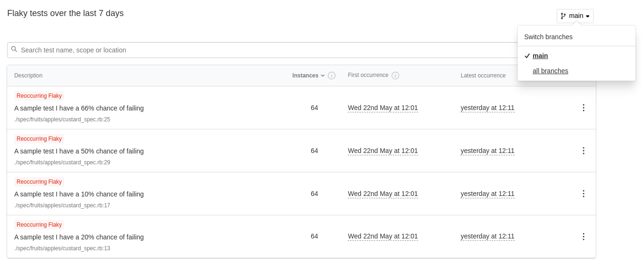Open the 66% chance of failing test

click(79, 108)
